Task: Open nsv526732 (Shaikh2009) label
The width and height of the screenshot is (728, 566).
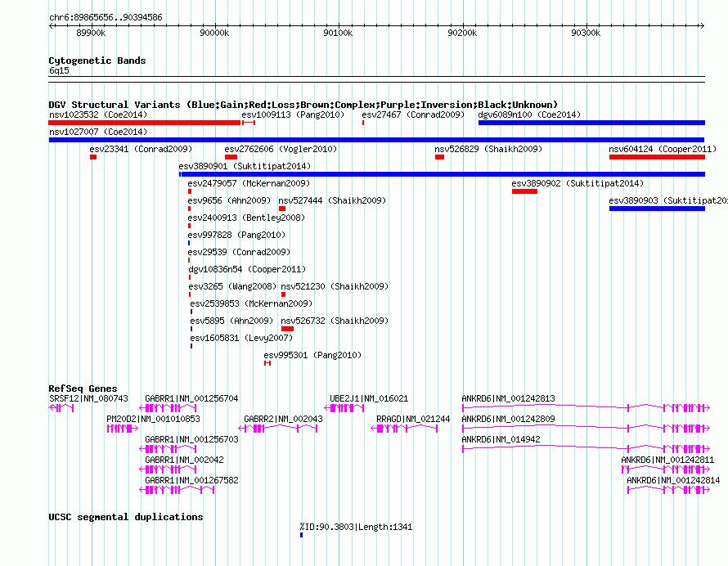Action: coord(335,321)
